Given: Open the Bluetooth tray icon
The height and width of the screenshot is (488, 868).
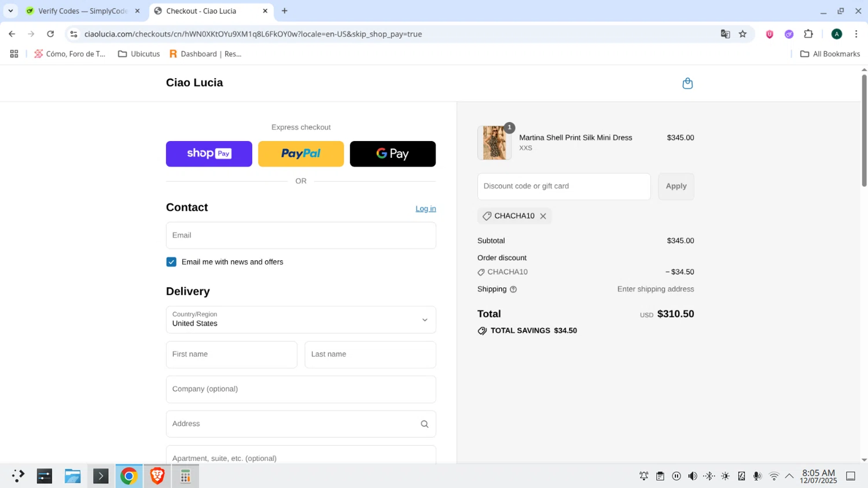Looking at the screenshot, I should (709, 476).
